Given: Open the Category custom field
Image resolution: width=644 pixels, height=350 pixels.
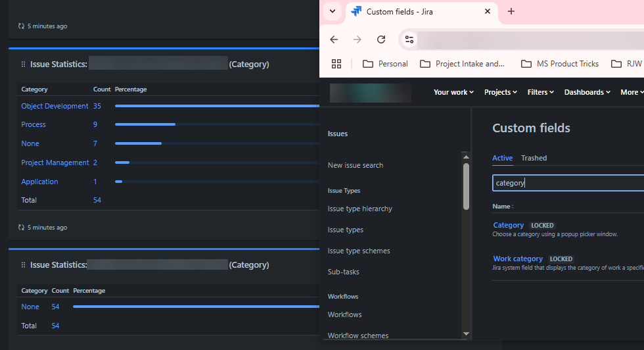Looking at the screenshot, I should 509,226.
